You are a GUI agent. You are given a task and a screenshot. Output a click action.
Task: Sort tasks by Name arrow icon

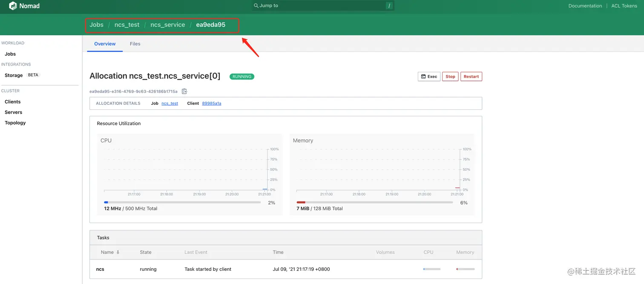click(x=118, y=252)
